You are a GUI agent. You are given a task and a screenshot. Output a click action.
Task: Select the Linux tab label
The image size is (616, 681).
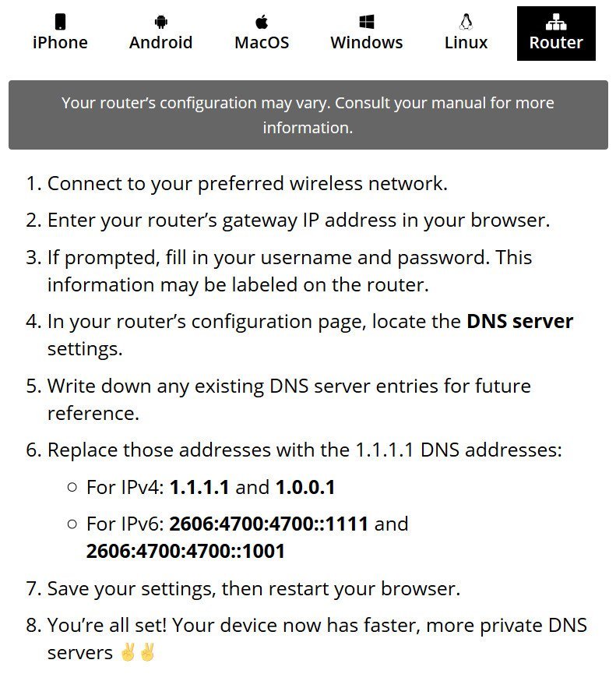(x=466, y=43)
